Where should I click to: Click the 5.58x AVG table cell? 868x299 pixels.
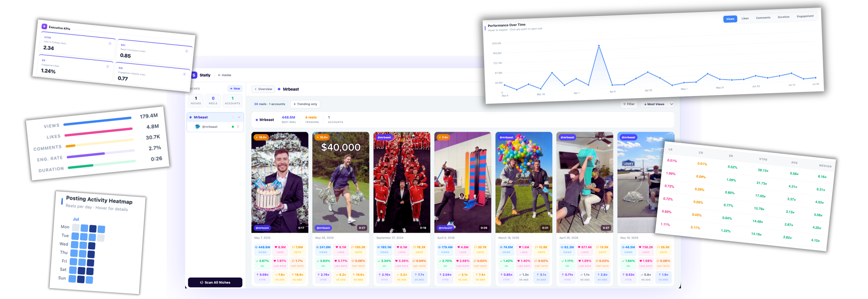794,174
